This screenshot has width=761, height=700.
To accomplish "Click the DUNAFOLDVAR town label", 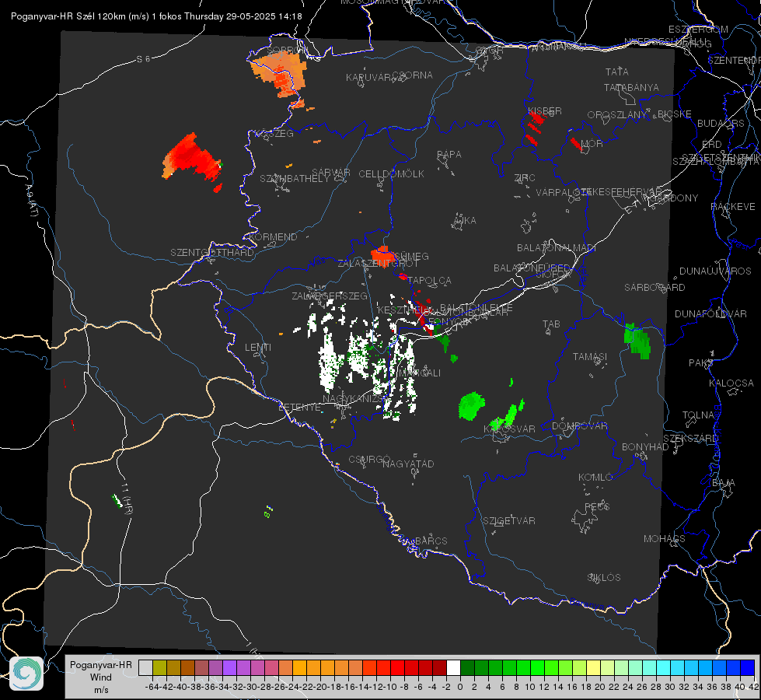I will (x=710, y=313).
